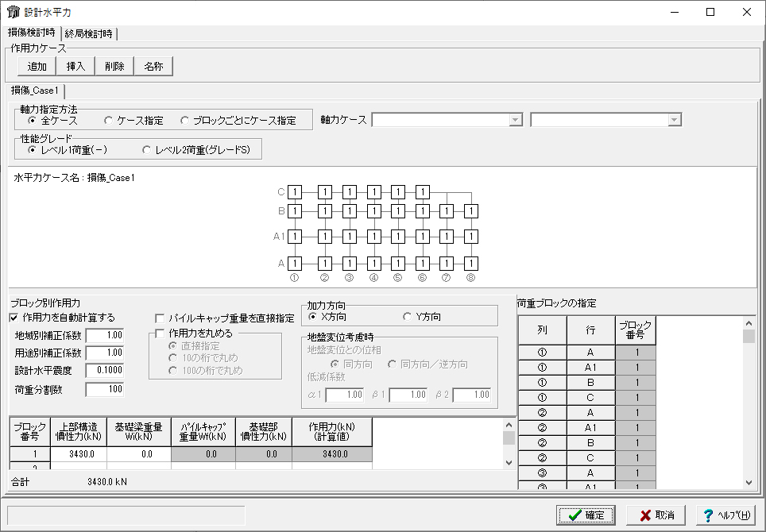Click the 追加 button
This screenshot has width=766, height=532.
coord(37,67)
